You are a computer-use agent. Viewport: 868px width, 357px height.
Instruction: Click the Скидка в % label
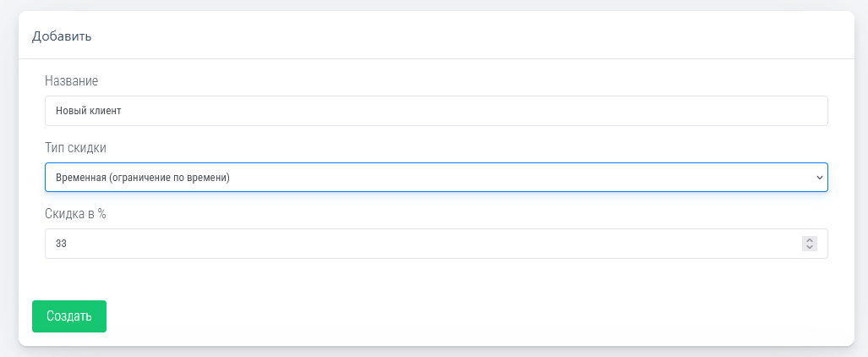[76, 213]
